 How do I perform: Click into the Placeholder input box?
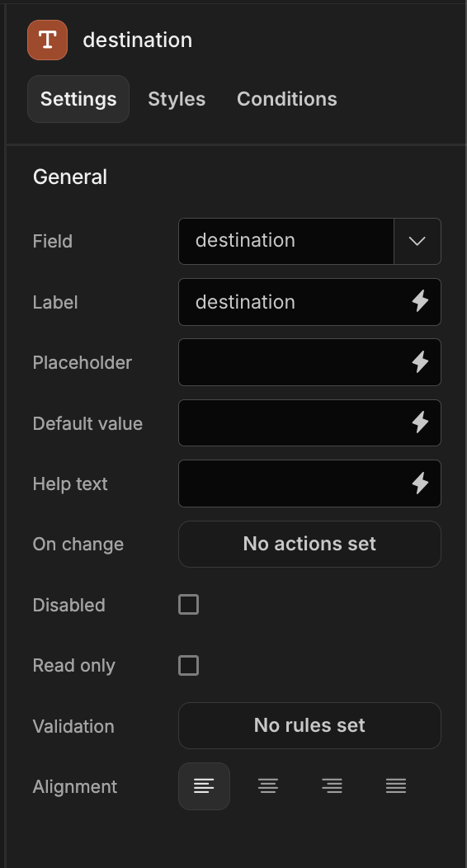(x=295, y=362)
